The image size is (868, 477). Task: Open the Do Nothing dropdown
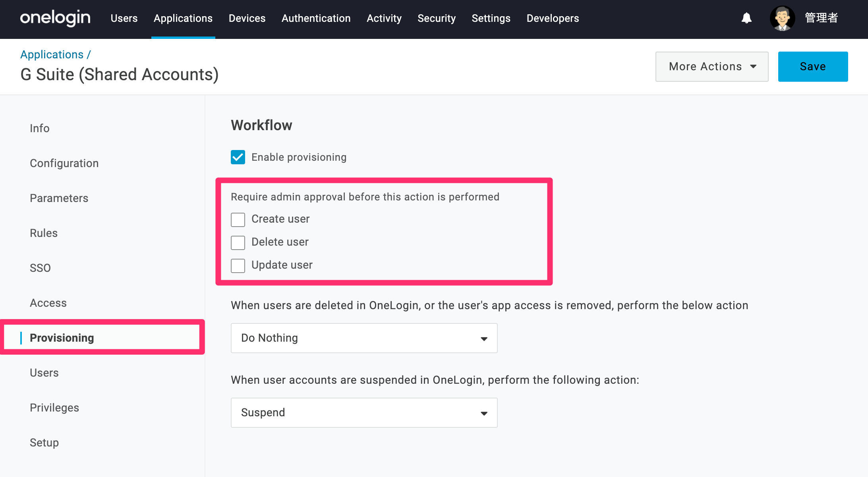pyautogui.click(x=364, y=338)
